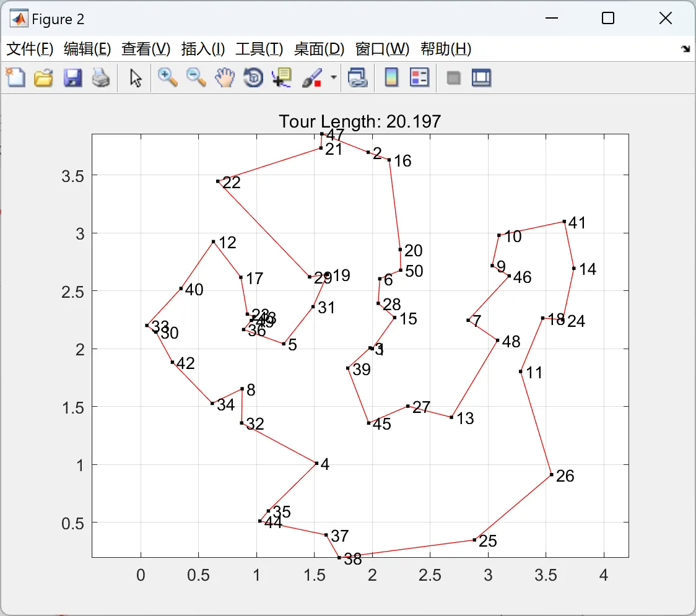Open the 文件(F) menu
This screenshot has width=696, height=616.
(30, 49)
